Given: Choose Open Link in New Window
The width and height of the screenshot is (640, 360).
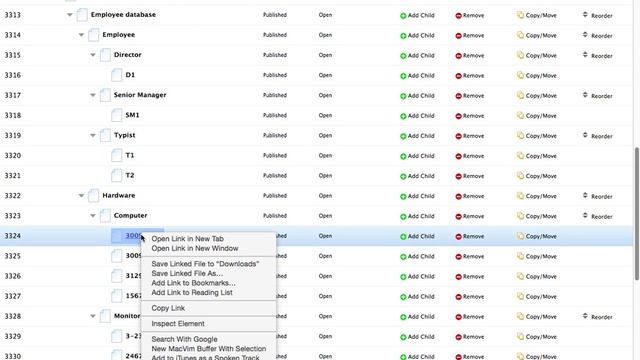Looking at the screenshot, I should 195,248.
